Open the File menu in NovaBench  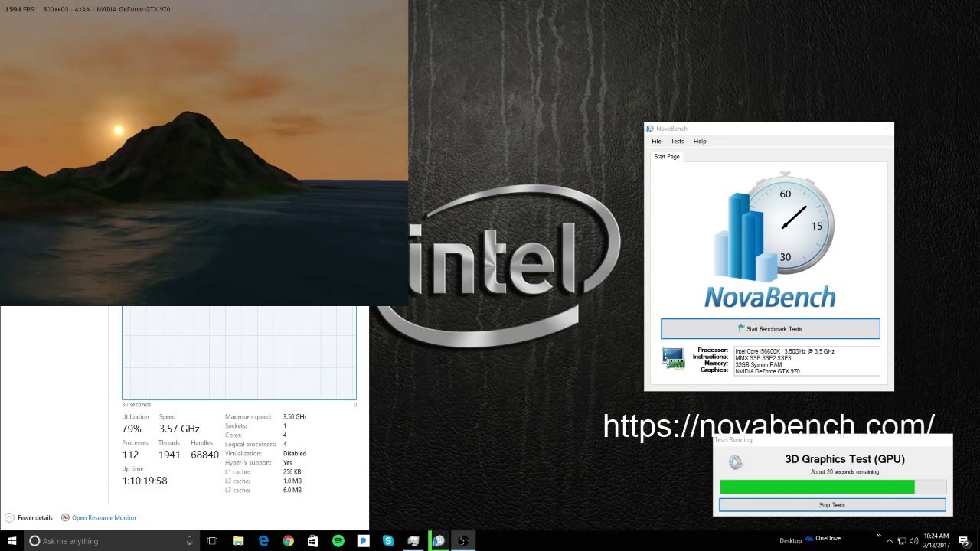click(x=656, y=141)
